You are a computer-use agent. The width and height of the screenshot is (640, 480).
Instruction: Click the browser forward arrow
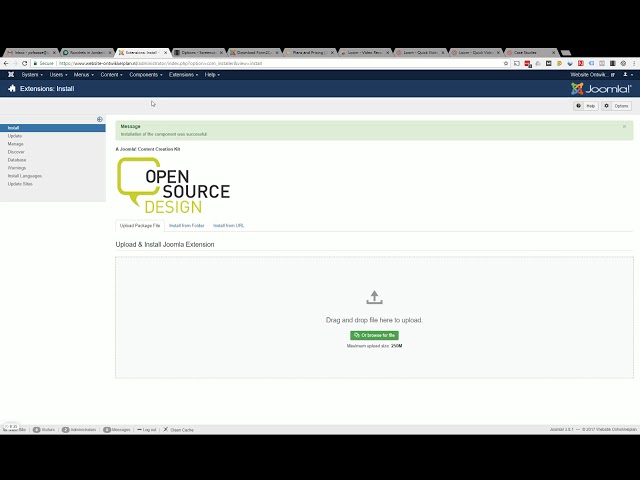(x=15, y=63)
